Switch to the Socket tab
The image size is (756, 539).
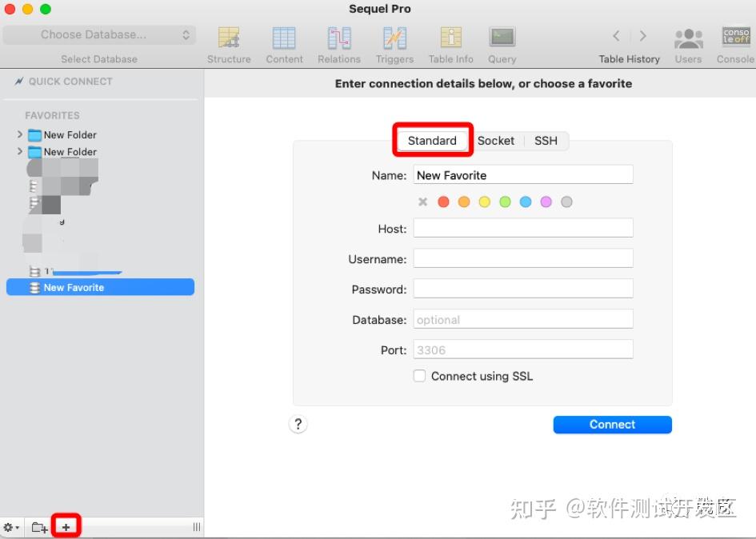(496, 140)
